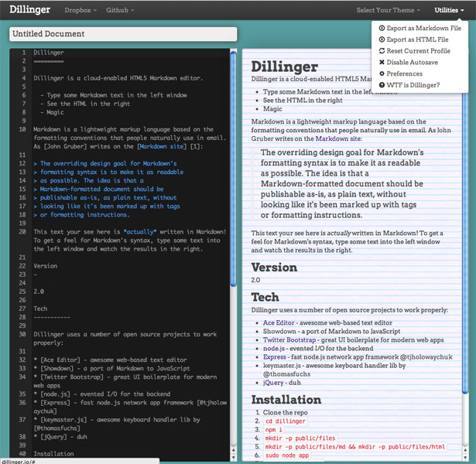Click the 'npm i' code snippet in preview
Screen dimensions: 476x464
click(x=273, y=430)
